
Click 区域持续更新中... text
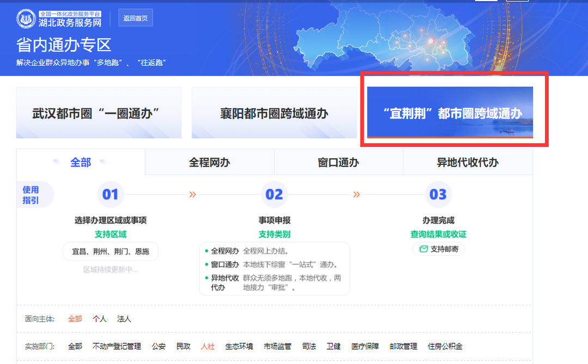[111, 269]
